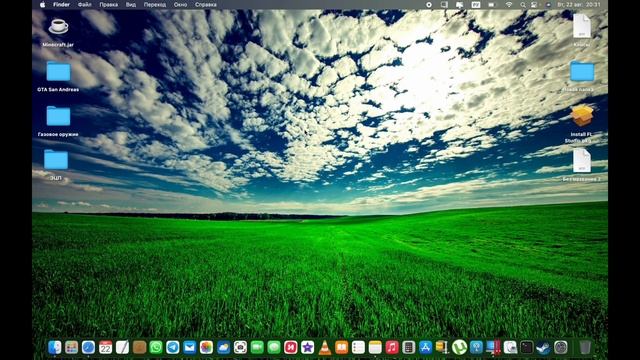Open the keyboard input source menu

pyautogui.click(x=476, y=5)
